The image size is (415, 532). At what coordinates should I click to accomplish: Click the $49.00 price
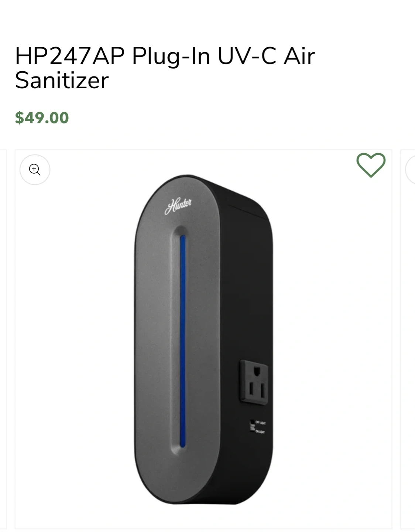pos(42,118)
